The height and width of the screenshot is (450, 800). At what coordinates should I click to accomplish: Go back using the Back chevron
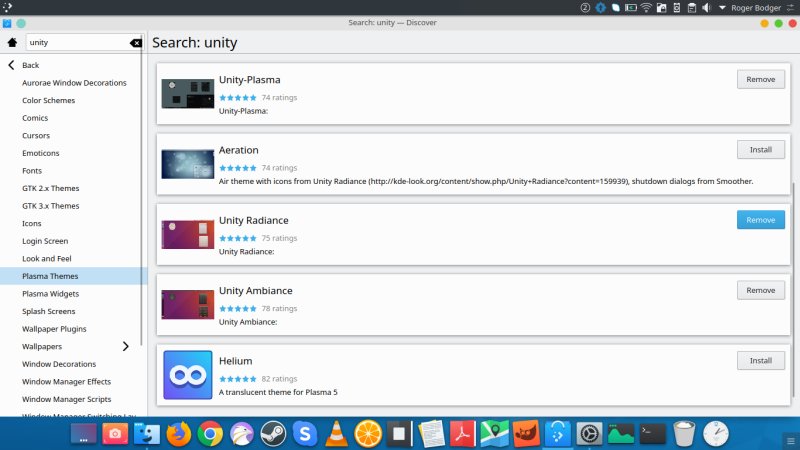(x=11, y=65)
